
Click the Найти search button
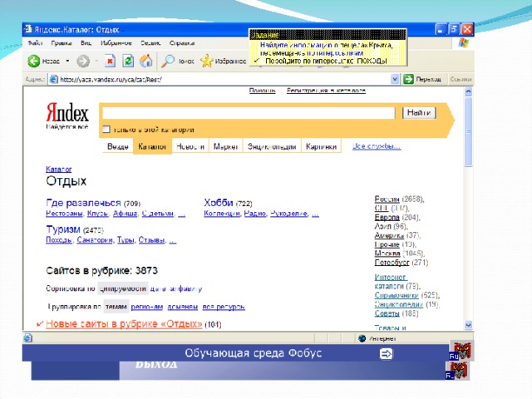pos(419,113)
